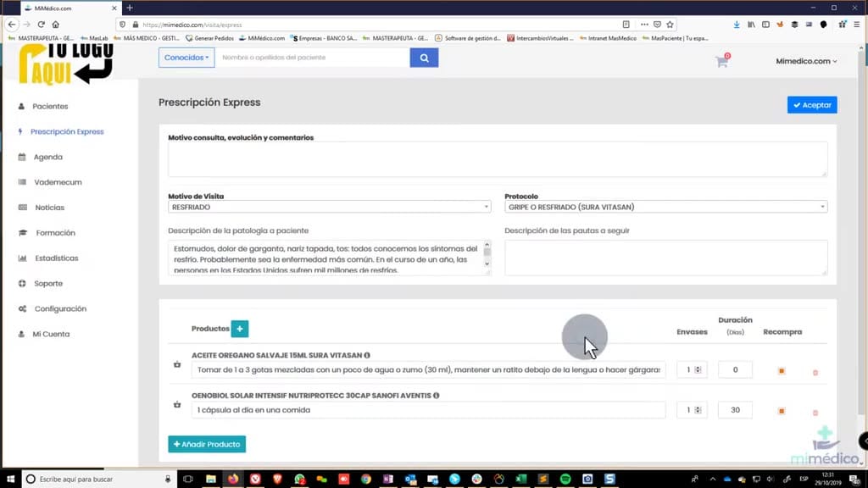Click the Intranet MasMedico bookmark
This screenshot has height=488, width=868.
click(608, 38)
